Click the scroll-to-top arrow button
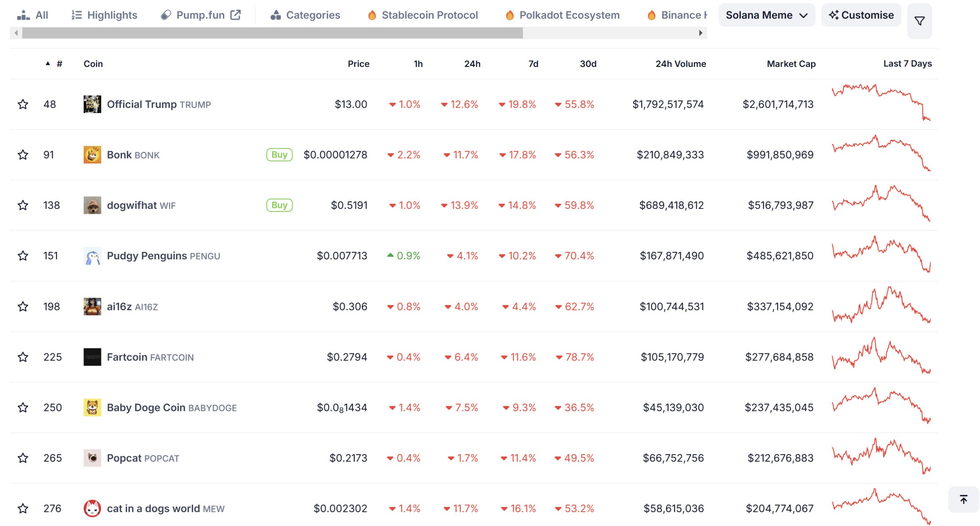The height and width of the screenshot is (526, 980). [963, 499]
